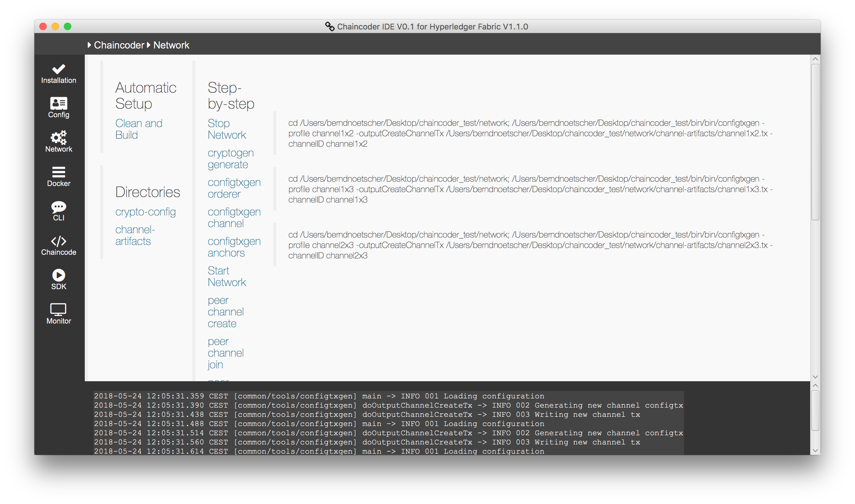Open the Chaincode code brackets icon
855x504 pixels.
click(58, 241)
